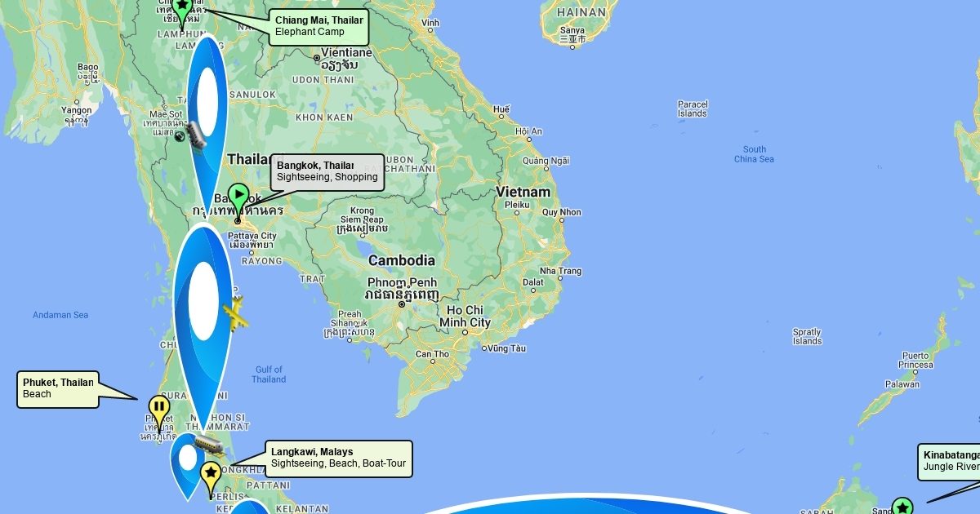This screenshot has width=980, height=514.
Task: Click the small blue route arc near Phuket
Action: pos(187,465)
